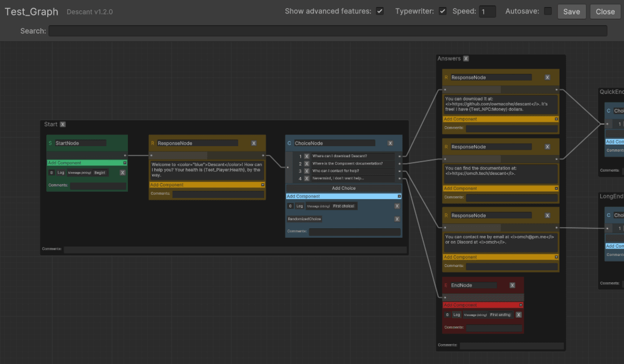Open Add Component dropdown on contact ResponseNode

point(501,257)
